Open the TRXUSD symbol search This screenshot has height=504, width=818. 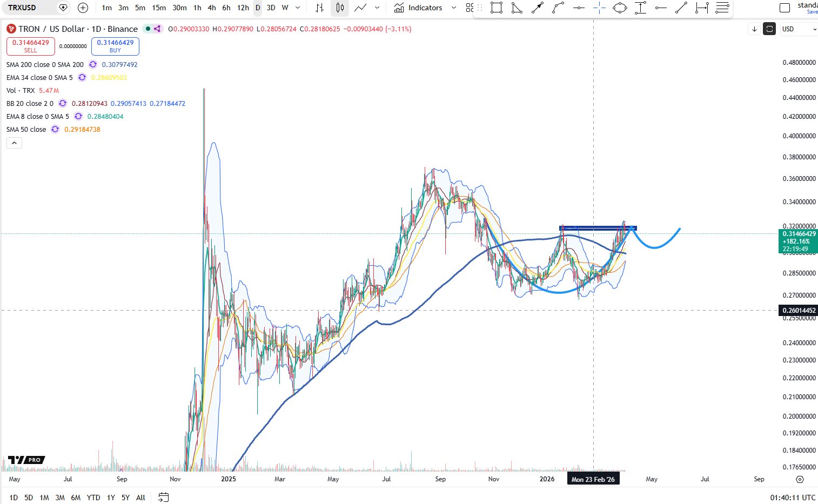click(22, 8)
